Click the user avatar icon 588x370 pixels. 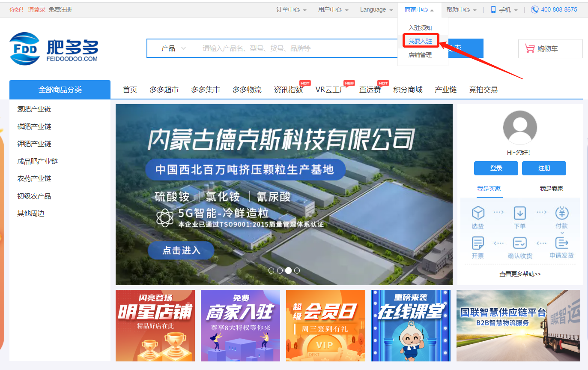click(x=520, y=127)
